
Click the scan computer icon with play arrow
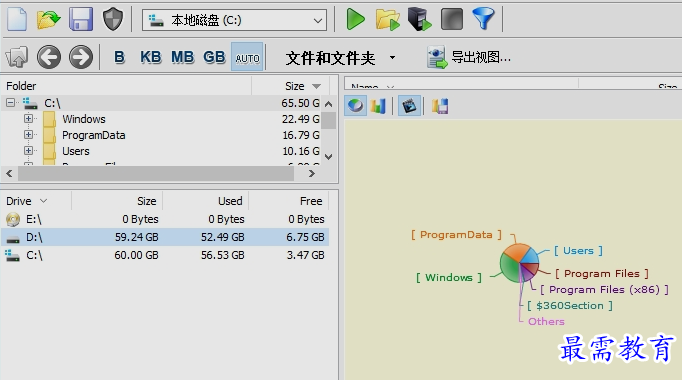[x=420, y=20]
